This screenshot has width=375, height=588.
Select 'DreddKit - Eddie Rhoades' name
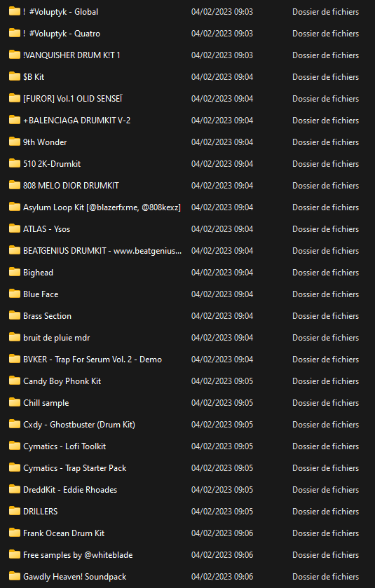70,490
